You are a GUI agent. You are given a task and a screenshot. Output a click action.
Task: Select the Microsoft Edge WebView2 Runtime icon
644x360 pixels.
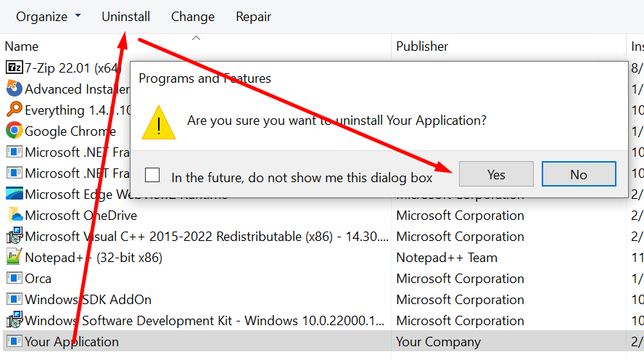(14, 193)
